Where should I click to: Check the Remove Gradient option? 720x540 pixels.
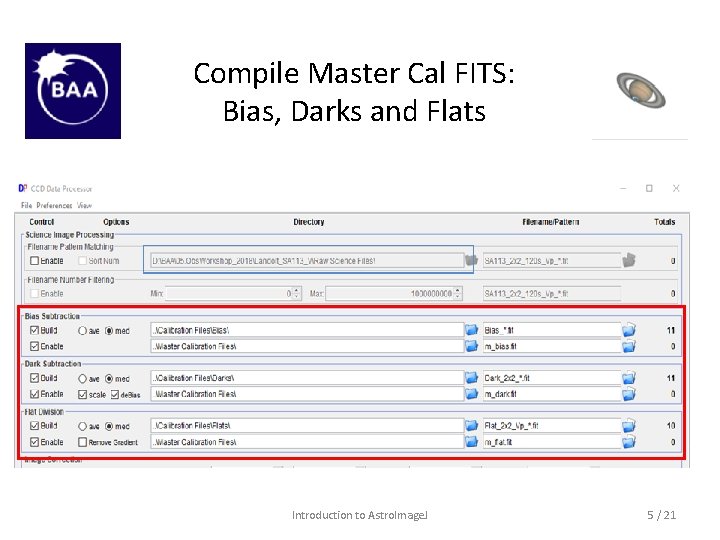[82, 442]
